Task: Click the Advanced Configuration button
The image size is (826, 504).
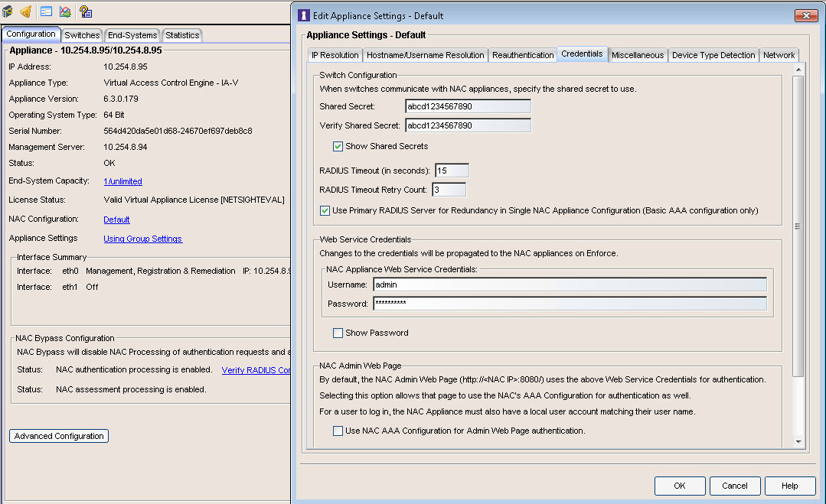Action: (x=59, y=436)
